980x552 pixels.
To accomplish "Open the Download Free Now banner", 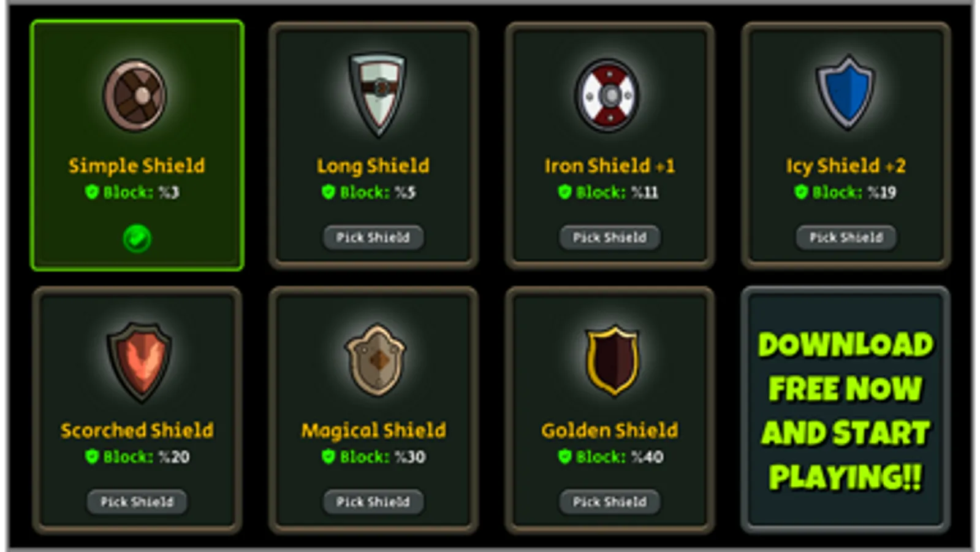I will 846,410.
